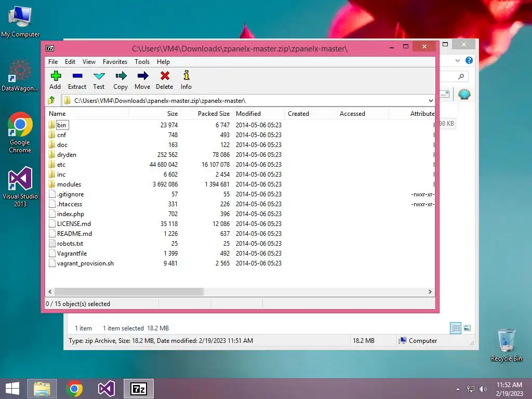Sort by Packed Size column header
The height and width of the screenshot is (399, 532).
[207, 114]
